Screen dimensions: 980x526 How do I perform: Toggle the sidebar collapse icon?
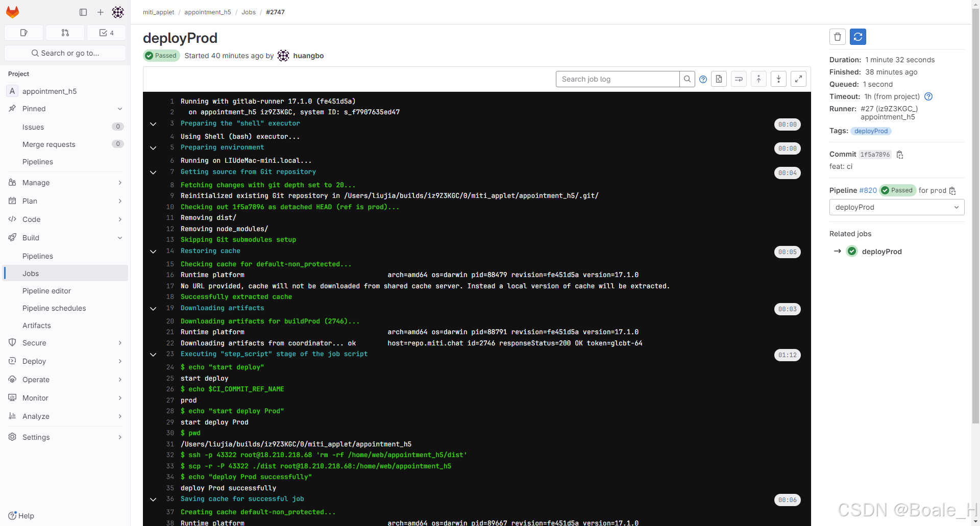point(83,12)
